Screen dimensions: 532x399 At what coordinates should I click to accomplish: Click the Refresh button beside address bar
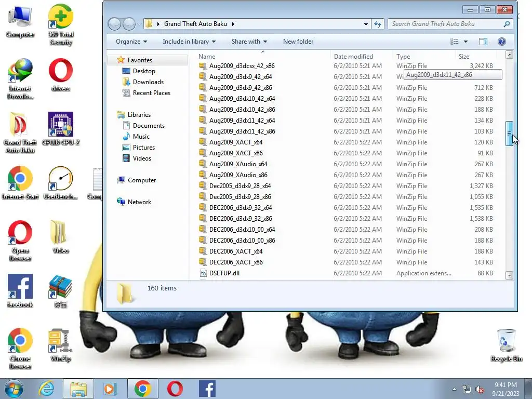[x=378, y=24]
